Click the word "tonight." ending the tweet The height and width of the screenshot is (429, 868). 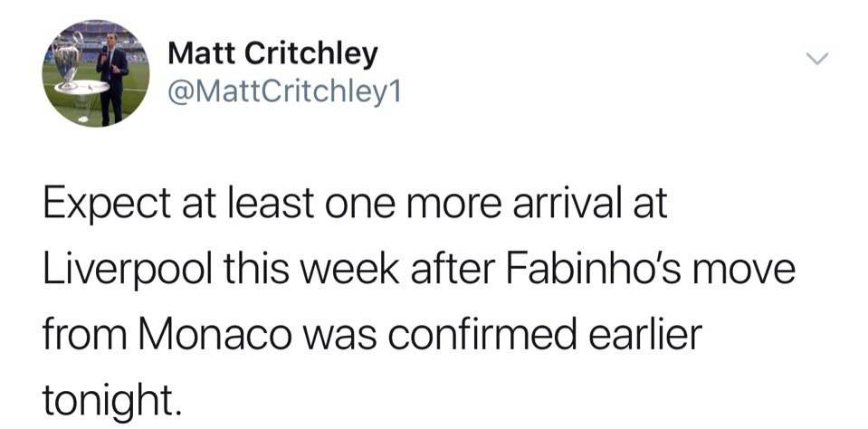105,400
